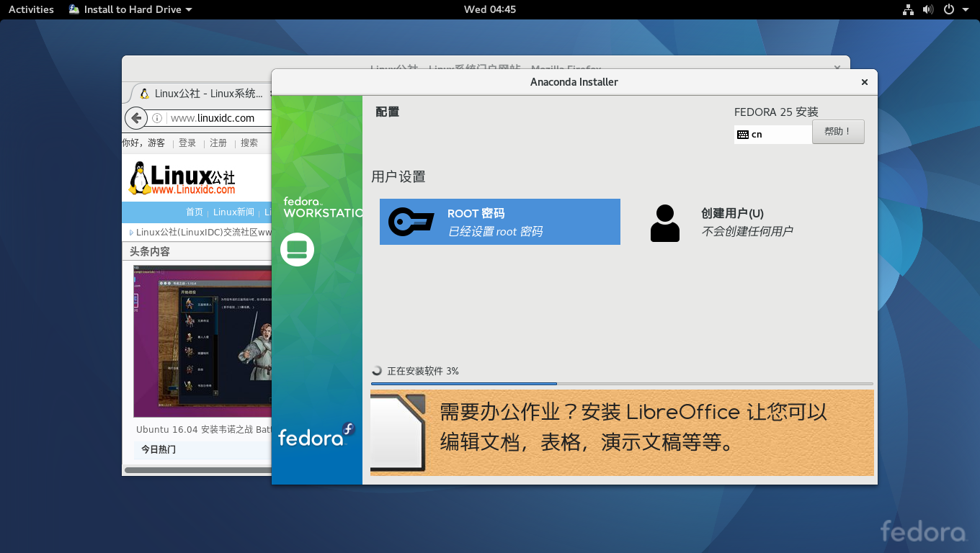Click the 登录 link in Firefox page
This screenshot has width=980, height=553.
point(187,143)
